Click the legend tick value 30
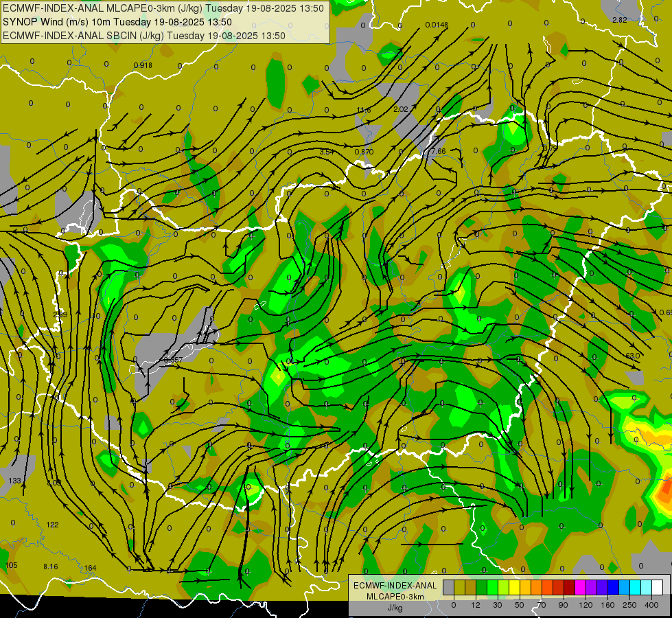 [498, 605]
